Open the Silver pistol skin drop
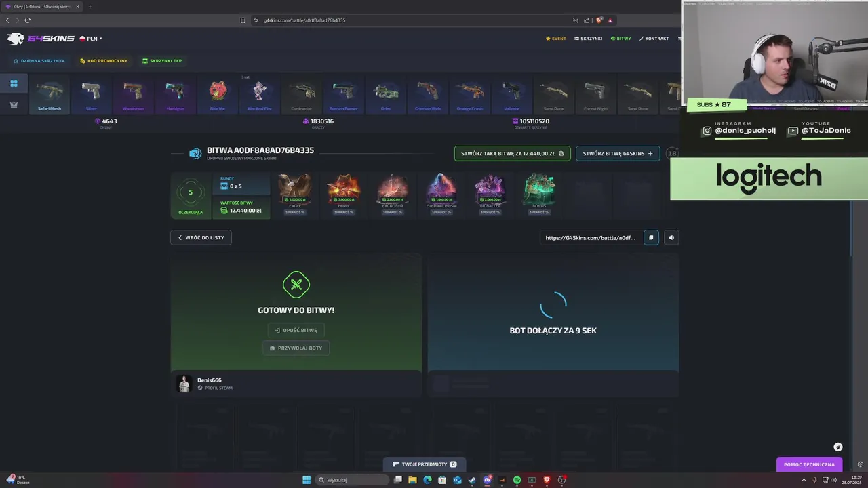868x488 pixels. [92, 95]
